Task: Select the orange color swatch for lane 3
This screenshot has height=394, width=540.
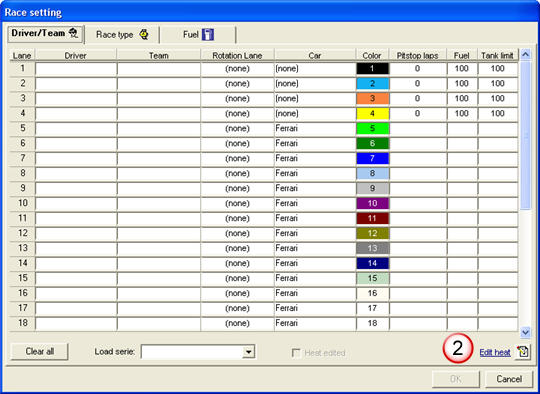Action: point(372,98)
